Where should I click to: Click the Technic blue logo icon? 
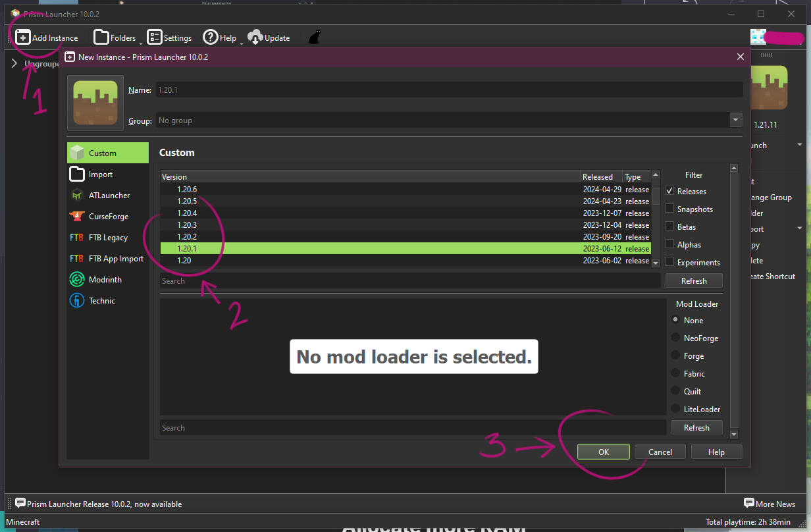pos(77,300)
